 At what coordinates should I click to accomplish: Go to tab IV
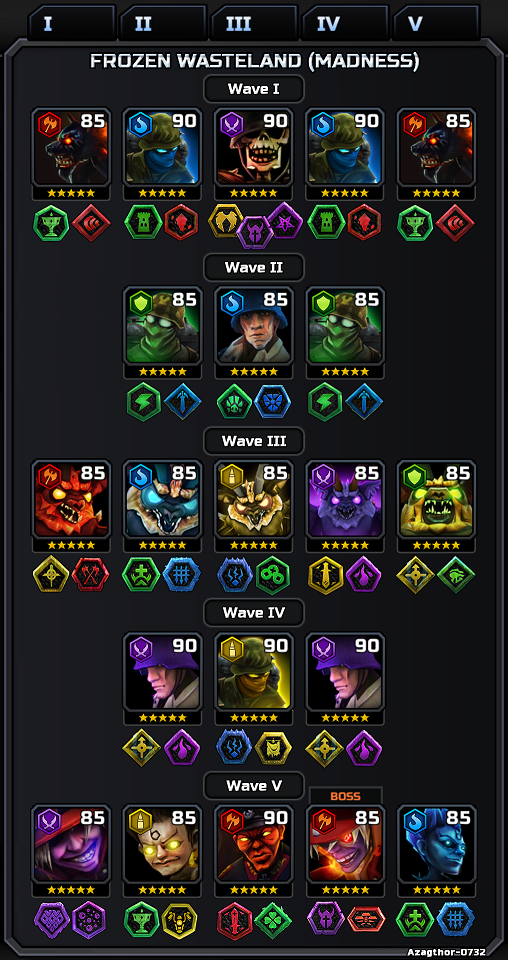tap(345, 23)
